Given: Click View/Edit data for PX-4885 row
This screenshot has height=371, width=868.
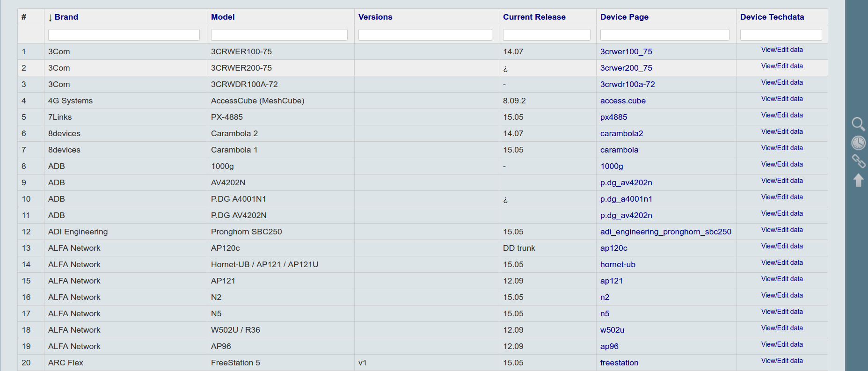Looking at the screenshot, I should [781, 116].
